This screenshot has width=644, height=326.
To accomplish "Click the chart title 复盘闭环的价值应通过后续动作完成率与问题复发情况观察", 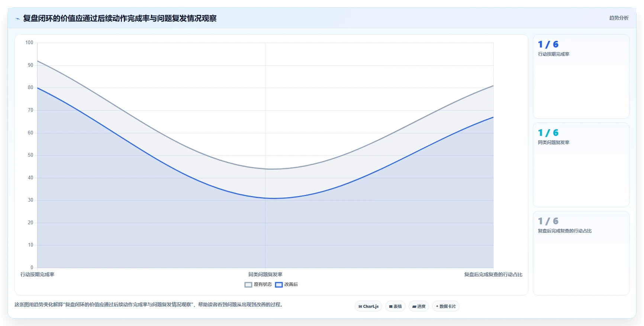I will tap(120, 18).
